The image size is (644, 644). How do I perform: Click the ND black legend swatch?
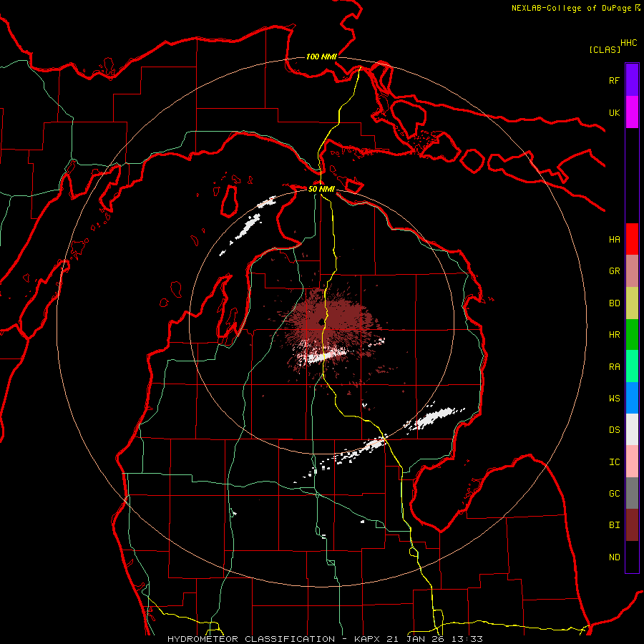coord(632,557)
